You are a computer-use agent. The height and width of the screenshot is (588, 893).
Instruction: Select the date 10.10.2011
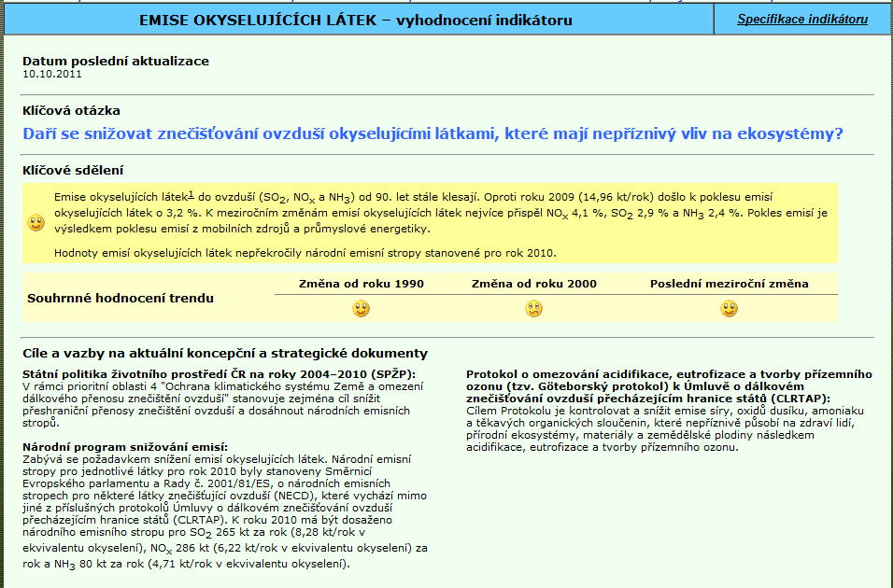[52, 74]
